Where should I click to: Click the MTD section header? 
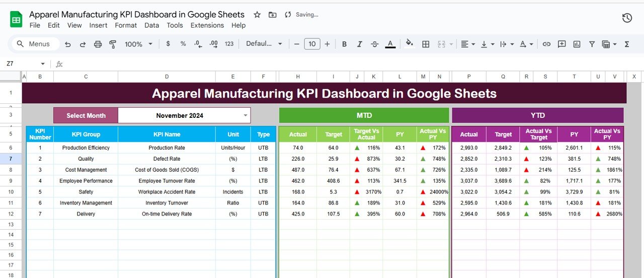point(364,115)
